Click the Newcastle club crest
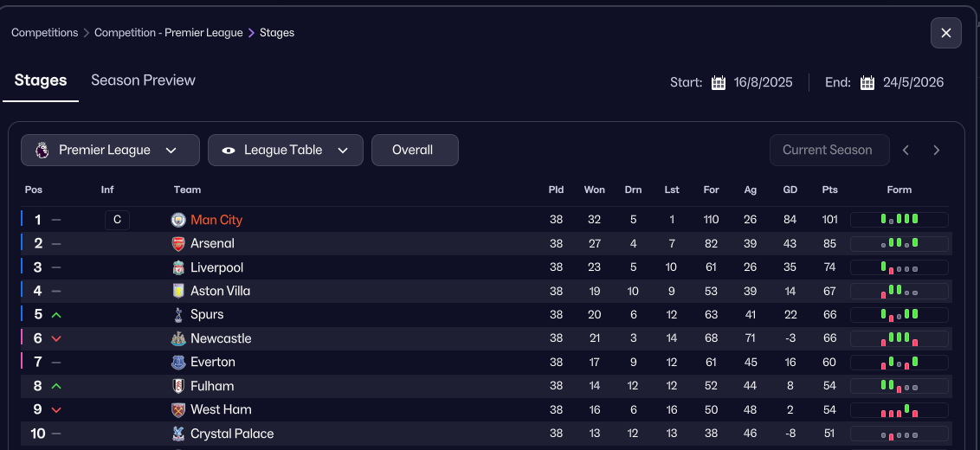 pos(178,338)
